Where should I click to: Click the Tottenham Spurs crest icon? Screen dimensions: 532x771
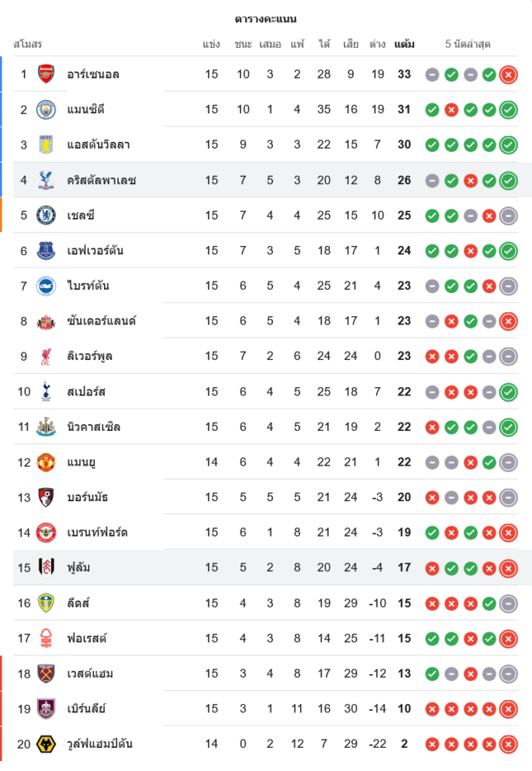(x=46, y=392)
